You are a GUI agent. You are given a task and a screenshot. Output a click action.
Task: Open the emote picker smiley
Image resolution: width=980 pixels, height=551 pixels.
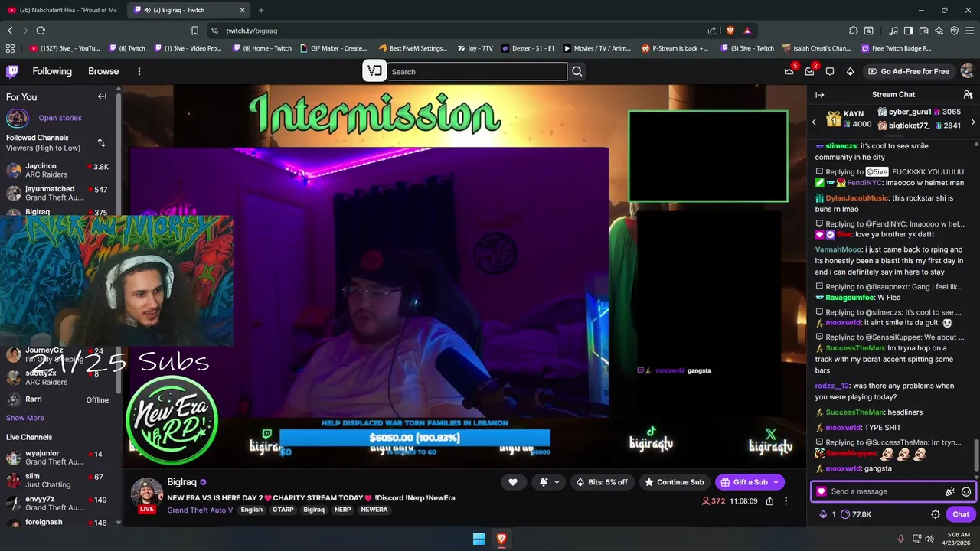click(966, 492)
